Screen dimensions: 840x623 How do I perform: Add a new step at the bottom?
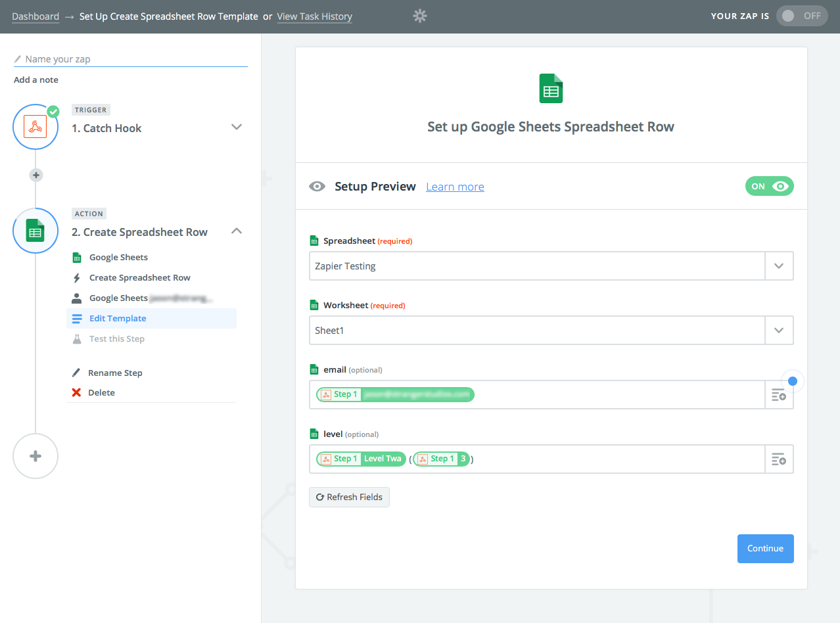(35, 456)
